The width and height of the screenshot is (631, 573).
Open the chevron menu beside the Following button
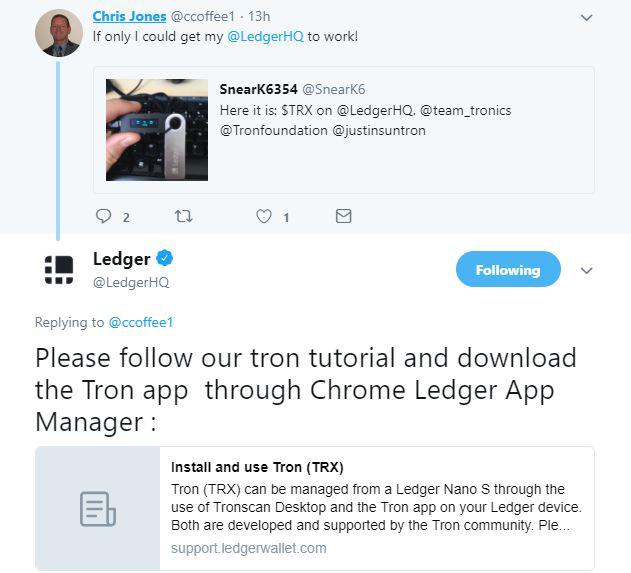(586, 270)
